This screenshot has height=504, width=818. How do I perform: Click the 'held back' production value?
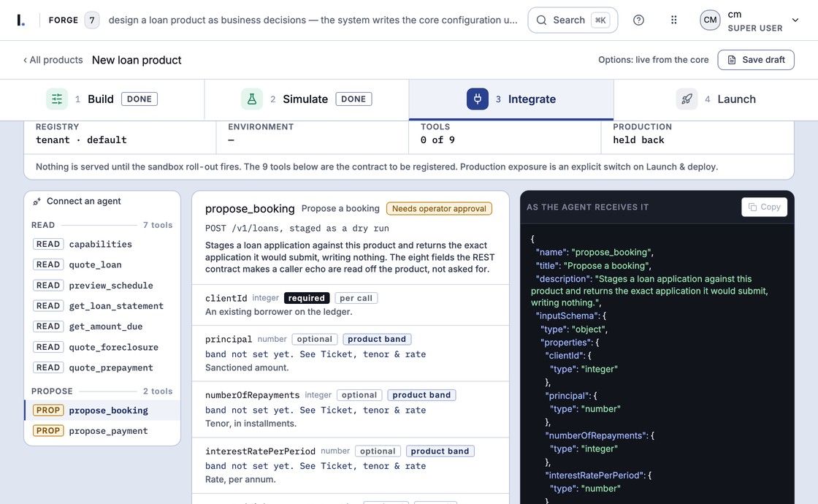click(638, 140)
